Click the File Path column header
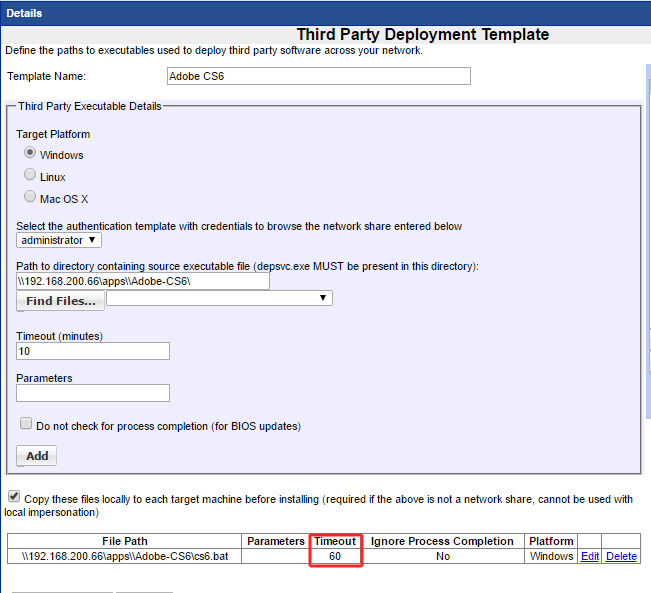Viewport: 651px width, 593px height. [x=125, y=541]
